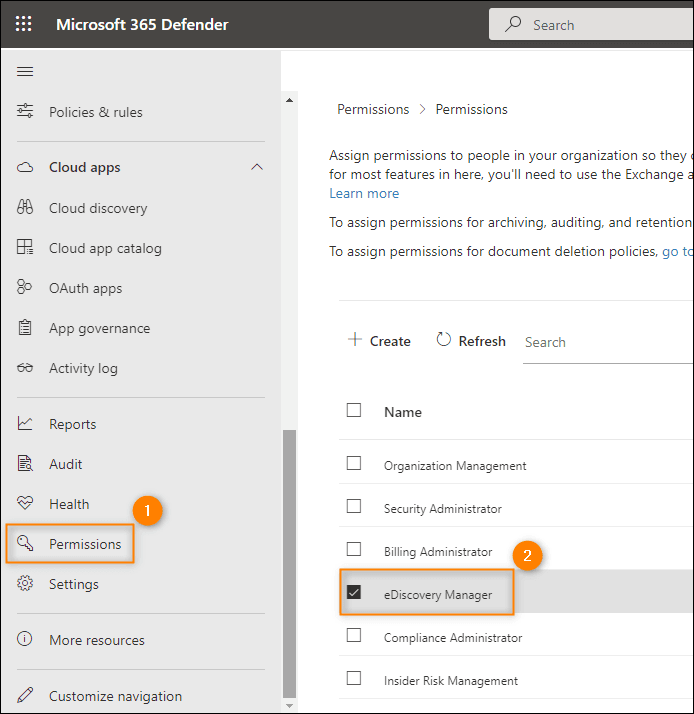The image size is (694, 714).
Task: Follow the Learn more link
Action: pos(364,193)
